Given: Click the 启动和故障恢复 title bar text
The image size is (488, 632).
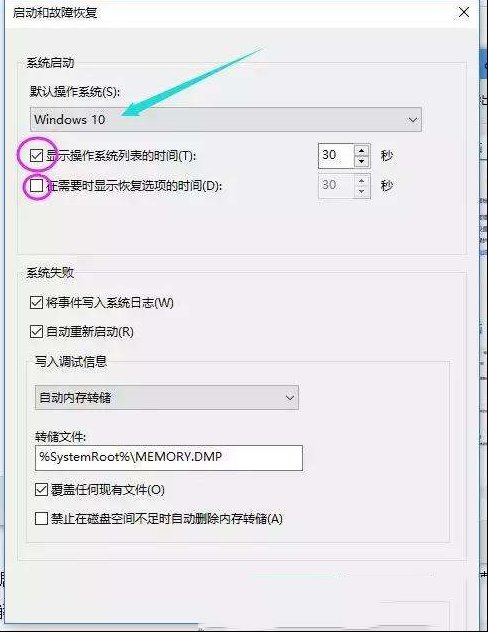Looking at the screenshot, I should coord(55,13).
